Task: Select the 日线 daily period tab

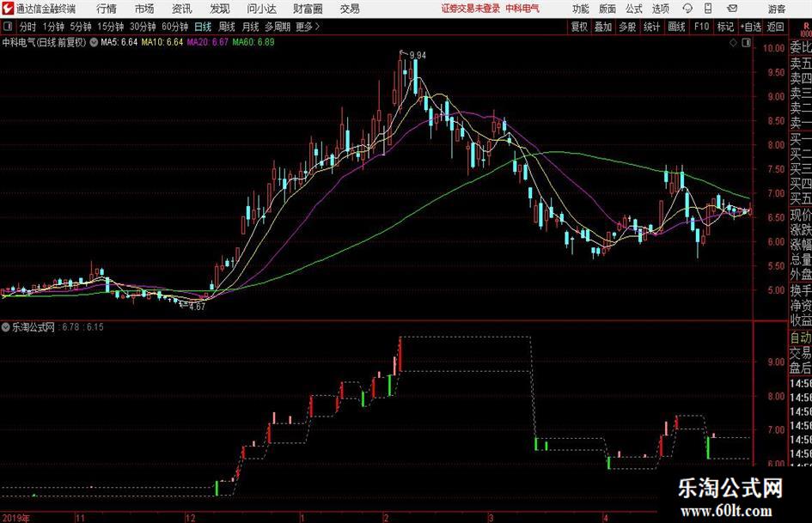Action: pyautogui.click(x=203, y=27)
